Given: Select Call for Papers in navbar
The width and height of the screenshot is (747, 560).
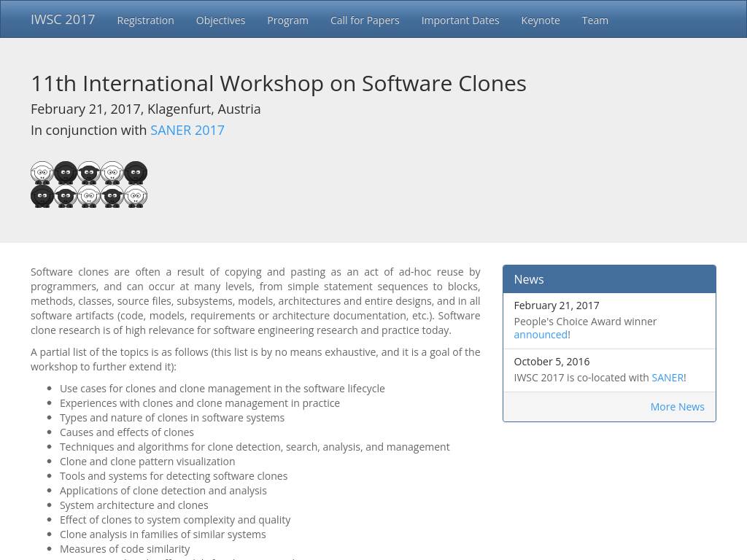Looking at the screenshot, I should pyautogui.click(x=365, y=20).
